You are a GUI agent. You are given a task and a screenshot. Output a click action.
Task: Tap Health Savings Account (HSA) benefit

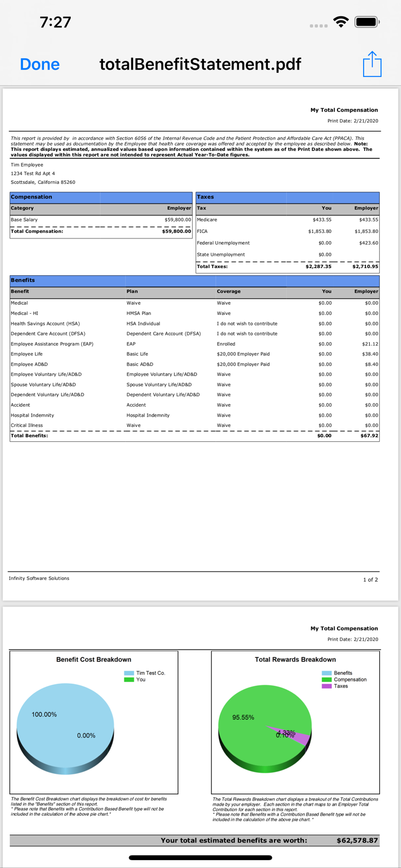tap(45, 324)
